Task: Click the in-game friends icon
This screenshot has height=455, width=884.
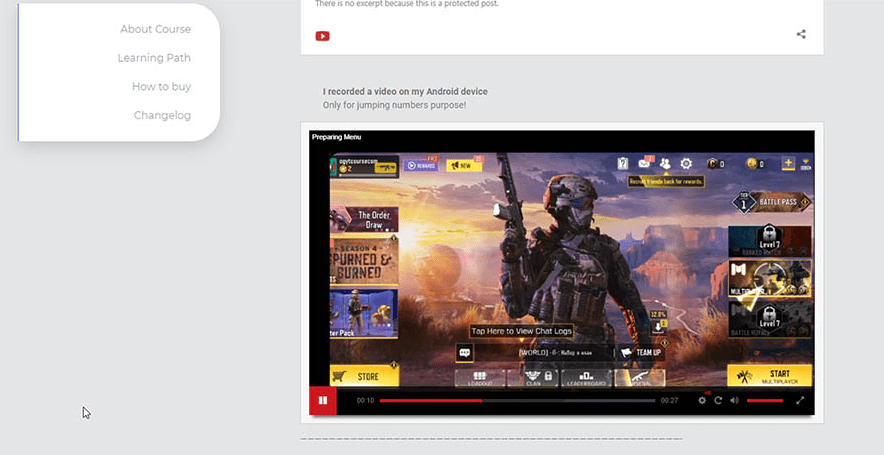Action: point(665,163)
